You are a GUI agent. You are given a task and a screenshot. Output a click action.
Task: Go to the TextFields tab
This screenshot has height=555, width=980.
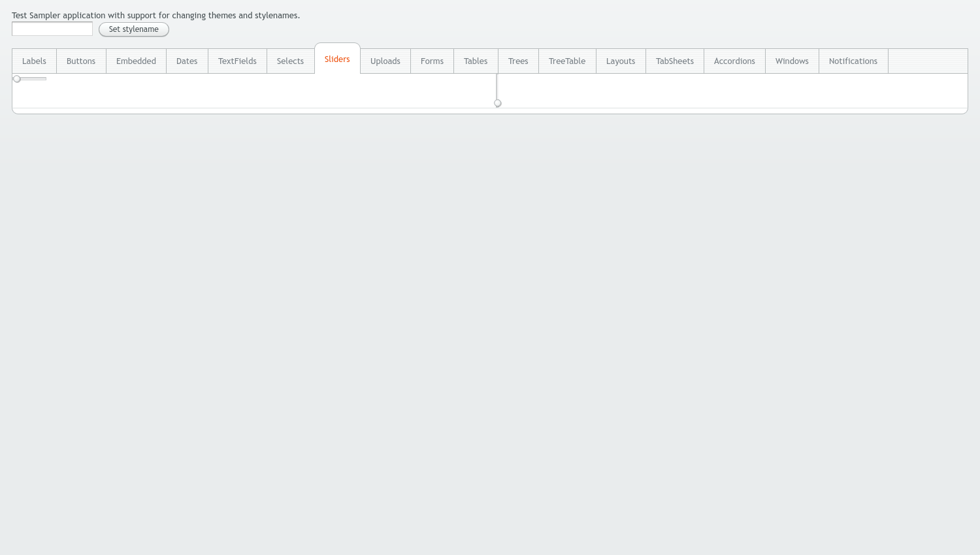coord(237,61)
